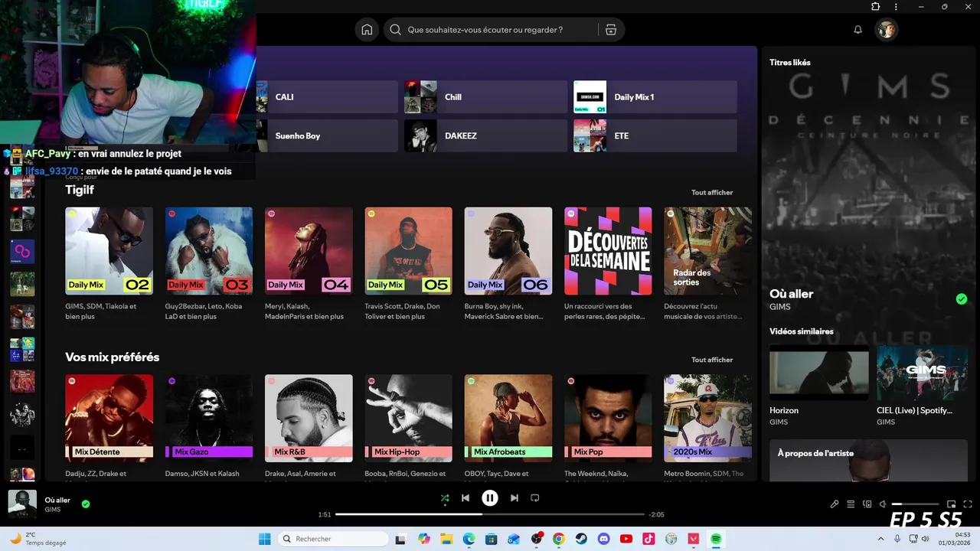Seek on the song progress bar
The image size is (980, 551).
tap(490, 514)
